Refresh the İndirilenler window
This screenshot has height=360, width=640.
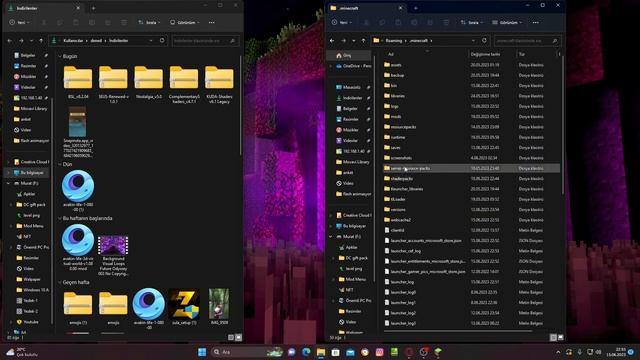click(x=162, y=40)
